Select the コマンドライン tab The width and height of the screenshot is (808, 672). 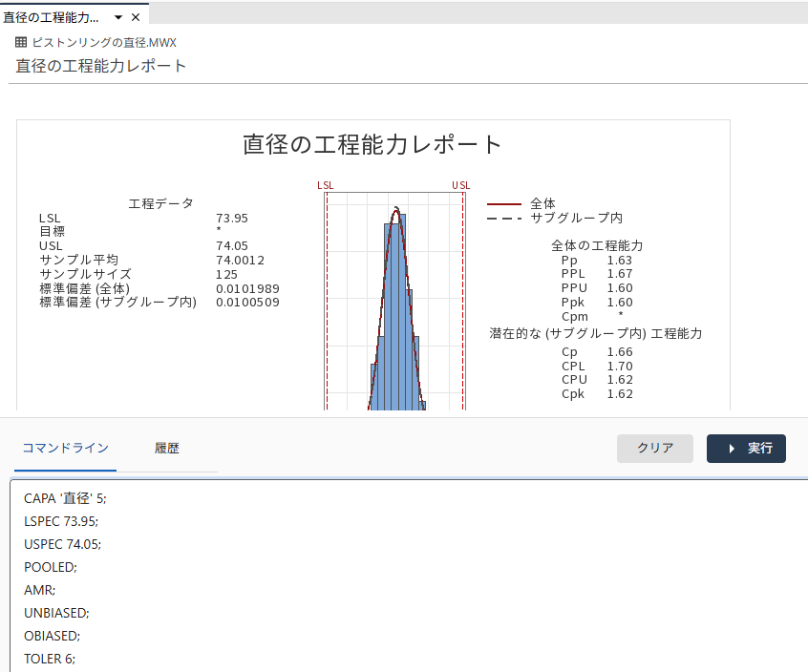click(65, 448)
